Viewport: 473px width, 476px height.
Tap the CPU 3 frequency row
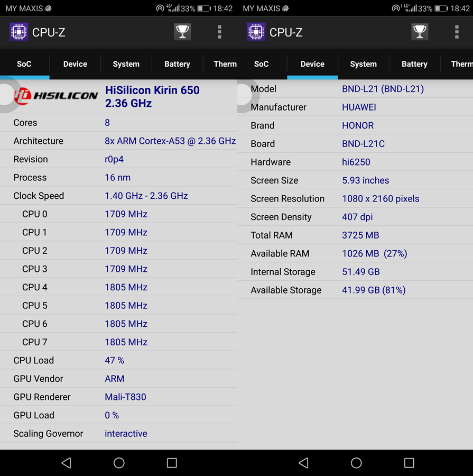pyautogui.click(x=118, y=269)
